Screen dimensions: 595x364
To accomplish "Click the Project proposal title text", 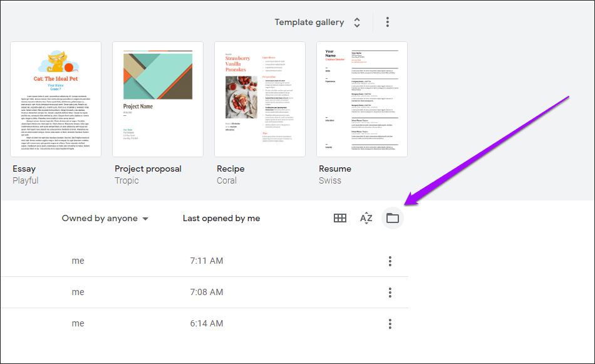I will (148, 169).
